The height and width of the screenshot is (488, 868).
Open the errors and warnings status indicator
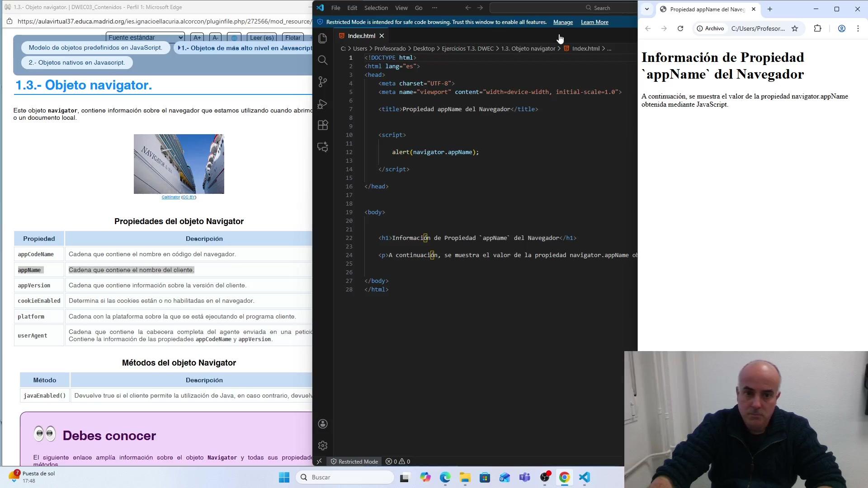click(x=398, y=461)
